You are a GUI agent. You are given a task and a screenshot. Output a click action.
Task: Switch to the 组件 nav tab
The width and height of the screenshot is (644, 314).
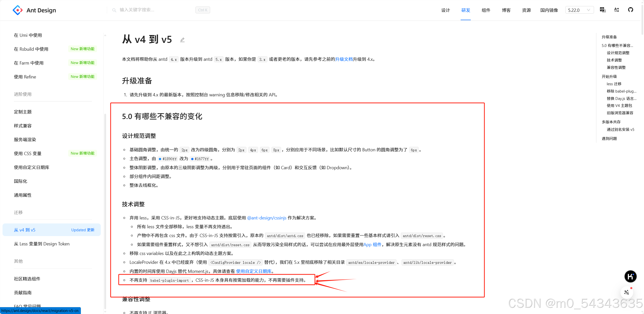point(486,10)
